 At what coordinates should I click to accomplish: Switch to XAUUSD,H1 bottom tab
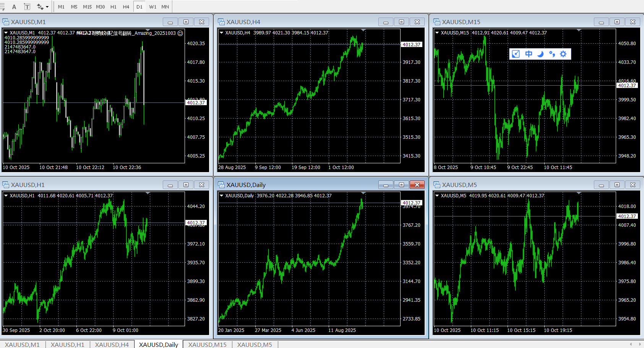(x=68, y=345)
